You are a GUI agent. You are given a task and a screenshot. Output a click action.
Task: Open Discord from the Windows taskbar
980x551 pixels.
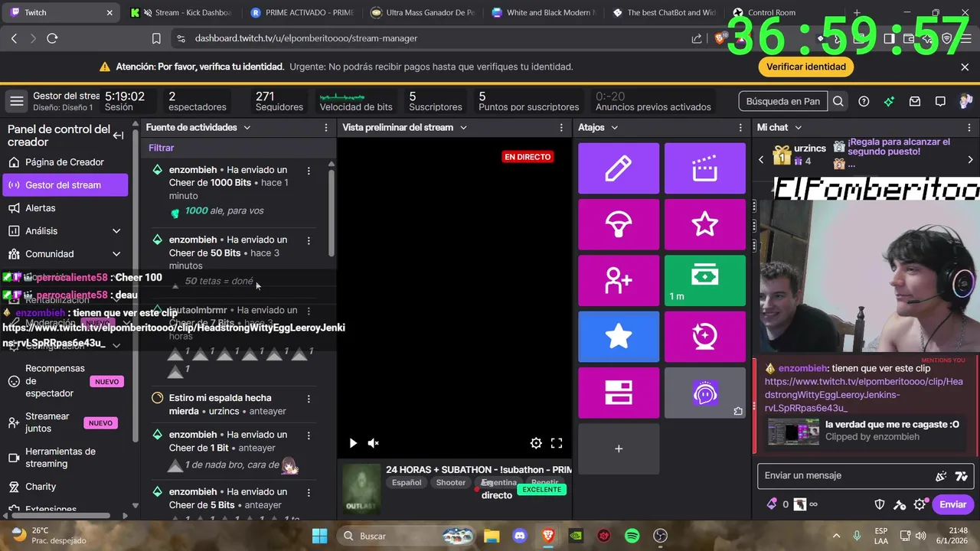click(520, 536)
